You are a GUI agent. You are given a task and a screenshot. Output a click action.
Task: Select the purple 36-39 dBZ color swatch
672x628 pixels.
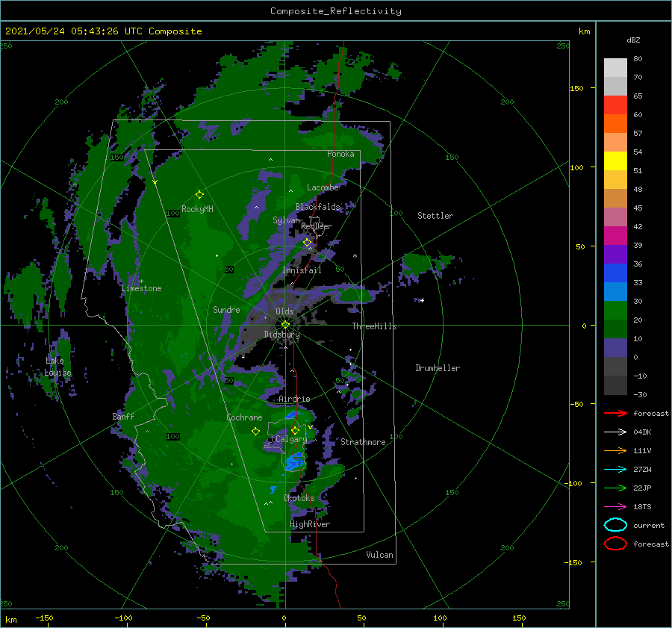tap(615, 254)
